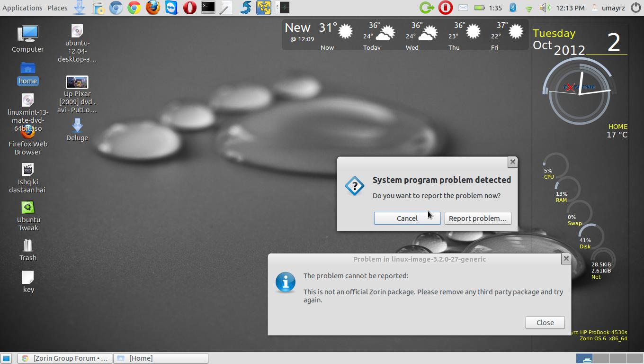Expand the umayrz user menu

click(608, 8)
